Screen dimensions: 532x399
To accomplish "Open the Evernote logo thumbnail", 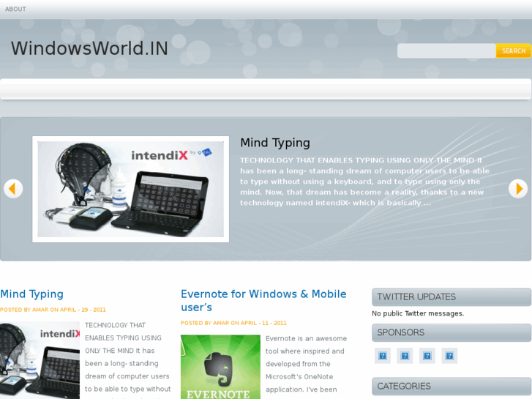I will (220, 367).
